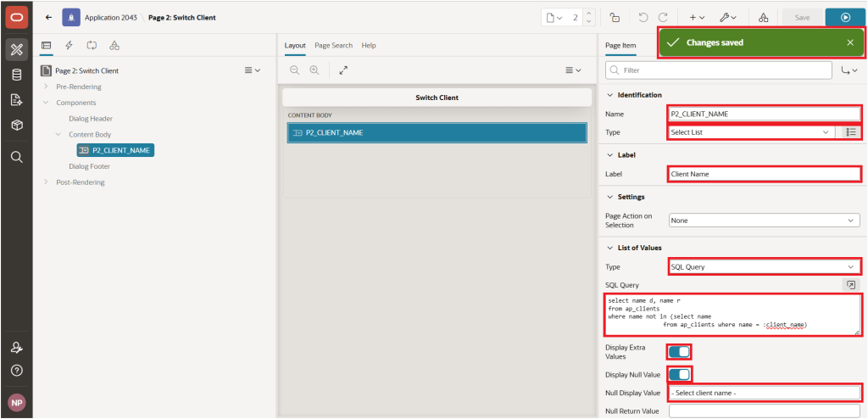868x419 pixels.
Task: Open SQL Query code editor popup
Action: pyautogui.click(x=851, y=285)
